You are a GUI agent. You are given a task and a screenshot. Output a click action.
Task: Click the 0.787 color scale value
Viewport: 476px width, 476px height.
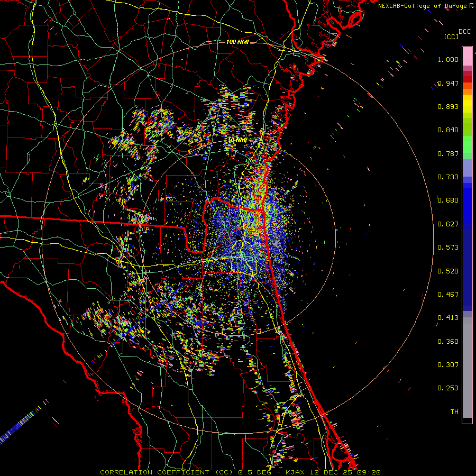point(448,153)
